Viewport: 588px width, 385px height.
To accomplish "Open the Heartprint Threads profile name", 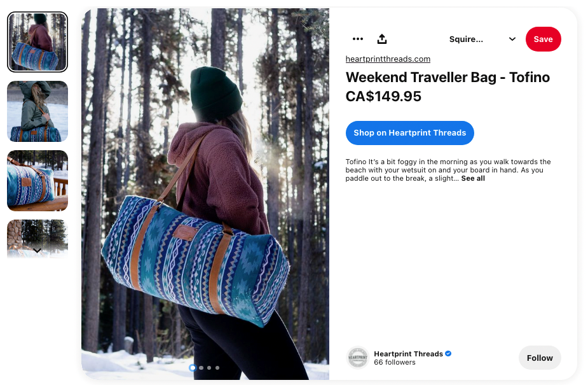I will click(408, 354).
